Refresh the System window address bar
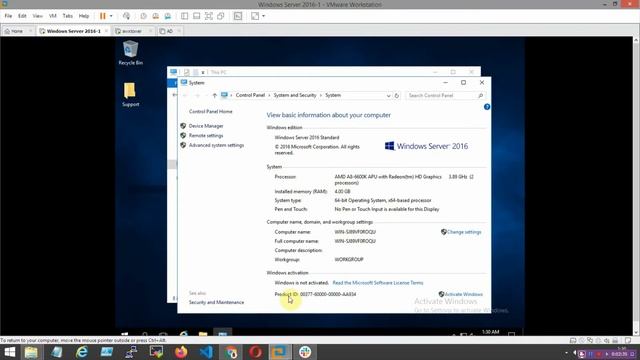640x360 pixels. [x=397, y=96]
